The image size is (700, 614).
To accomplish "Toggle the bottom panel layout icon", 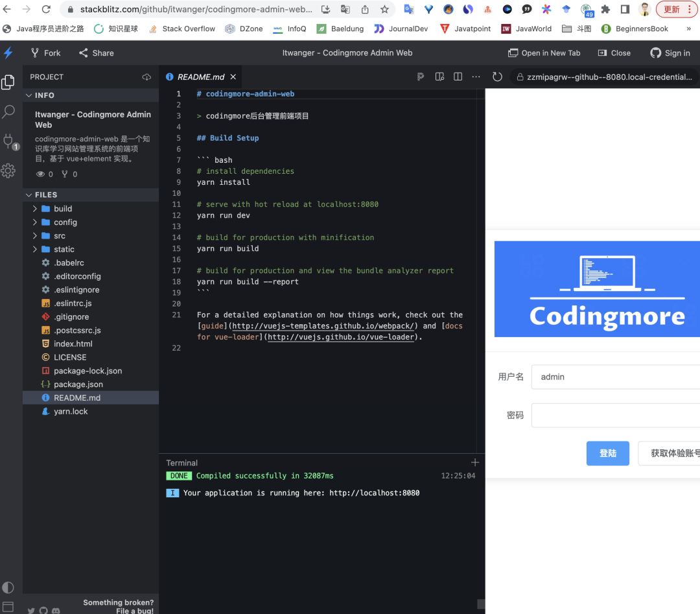I will (x=8, y=607).
